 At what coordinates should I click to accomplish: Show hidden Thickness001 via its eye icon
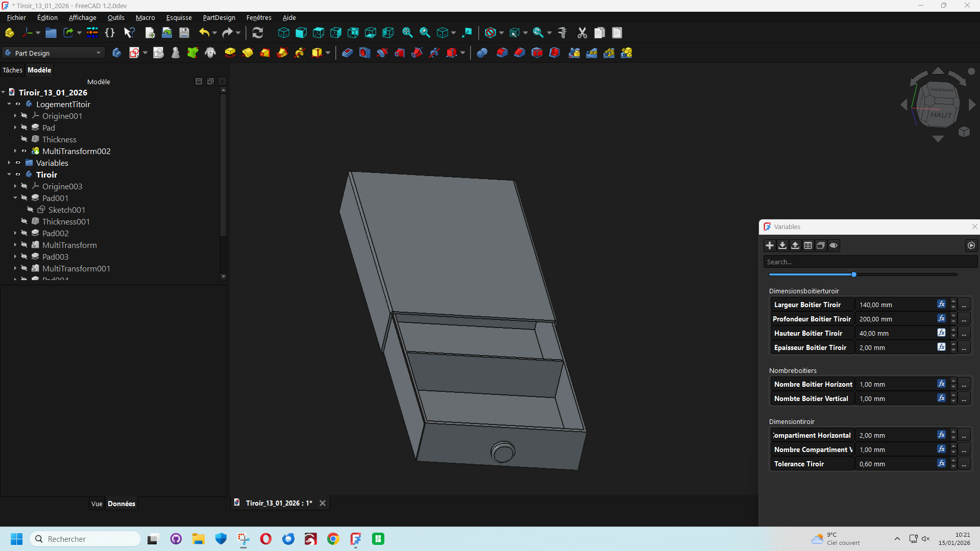tap(24, 222)
